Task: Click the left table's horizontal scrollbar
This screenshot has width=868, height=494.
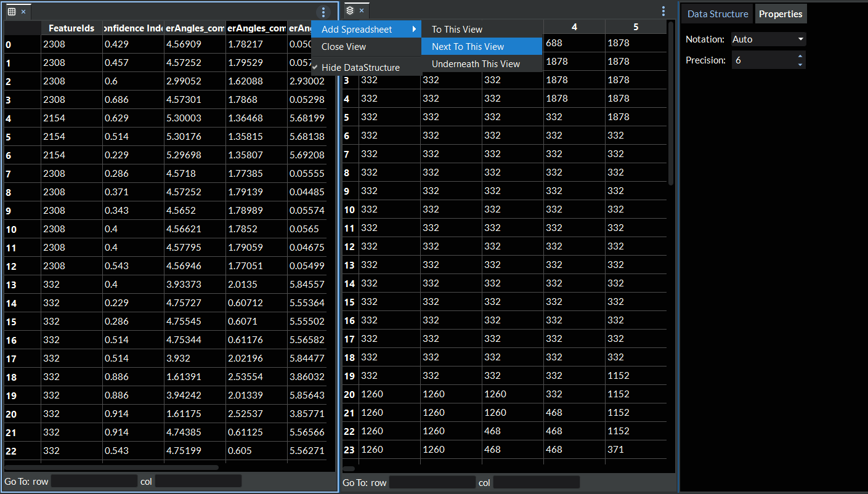Action: pos(111,468)
